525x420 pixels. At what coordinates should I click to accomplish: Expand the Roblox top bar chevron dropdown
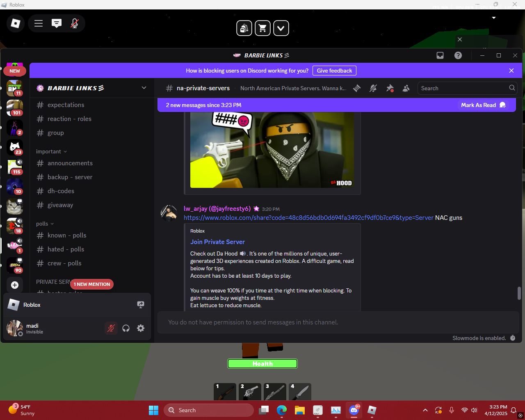pyautogui.click(x=281, y=28)
